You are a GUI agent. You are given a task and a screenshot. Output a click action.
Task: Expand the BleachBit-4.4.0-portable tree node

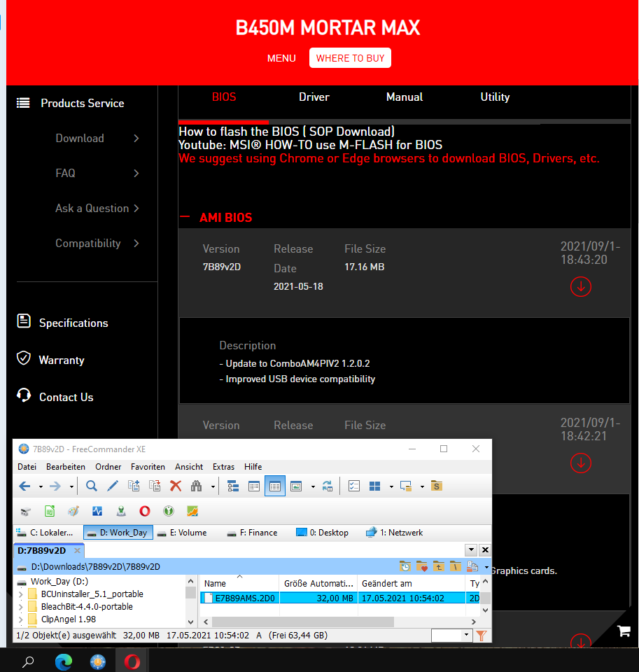tap(20, 607)
